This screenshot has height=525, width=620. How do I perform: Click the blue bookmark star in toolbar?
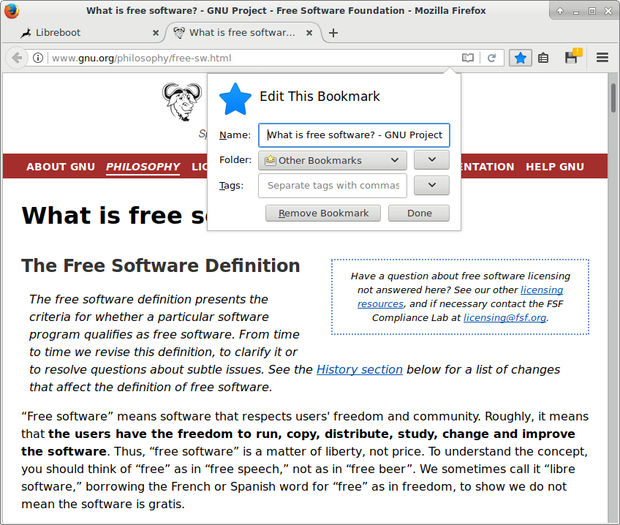tap(520, 58)
